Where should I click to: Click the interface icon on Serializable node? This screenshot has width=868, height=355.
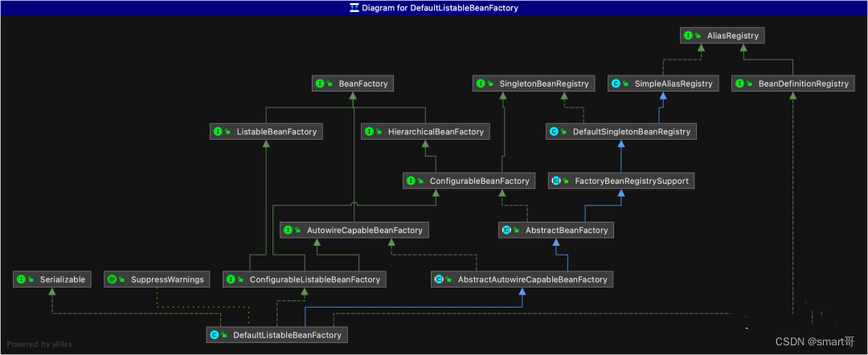(21, 280)
